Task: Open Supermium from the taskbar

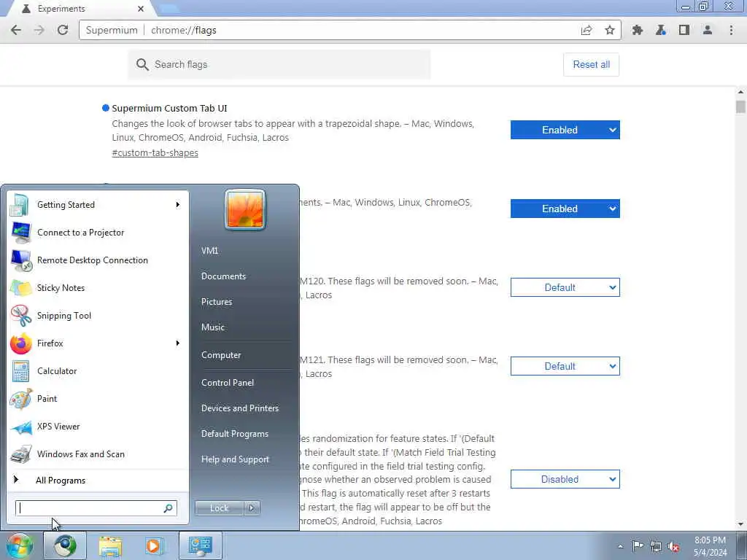Action: point(65,545)
